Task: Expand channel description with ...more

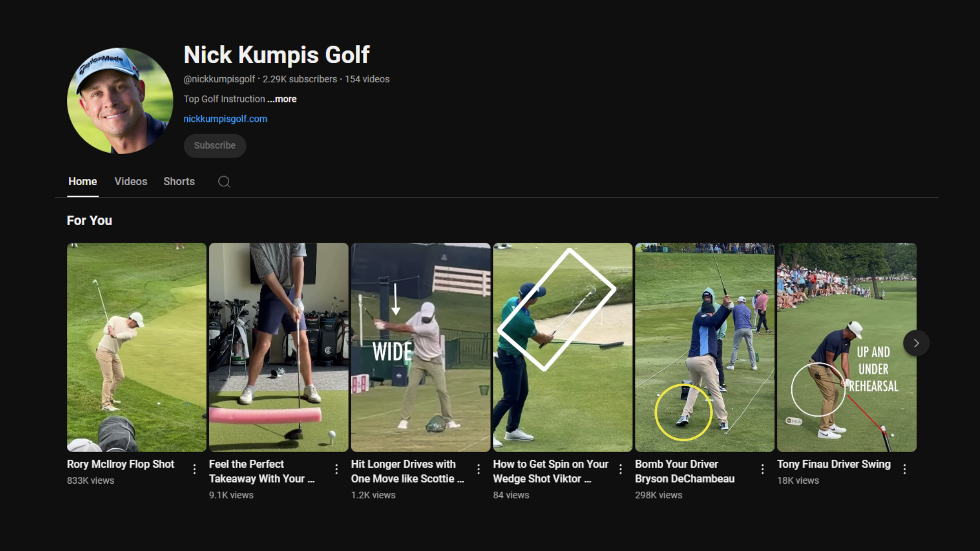Action: 282,99
